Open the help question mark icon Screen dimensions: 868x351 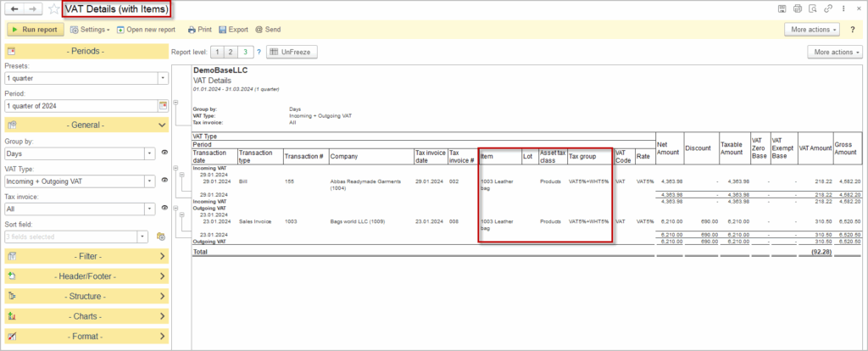(x=852, y=29)
